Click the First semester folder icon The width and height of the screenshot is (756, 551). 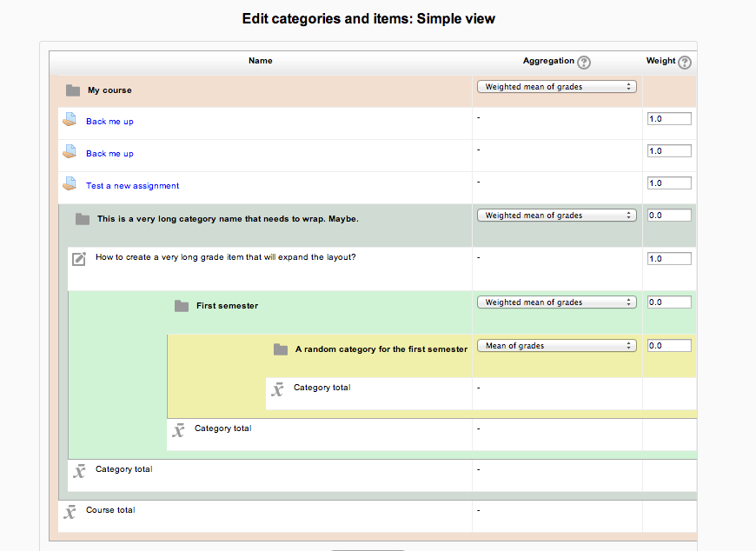tap(182, 306)
